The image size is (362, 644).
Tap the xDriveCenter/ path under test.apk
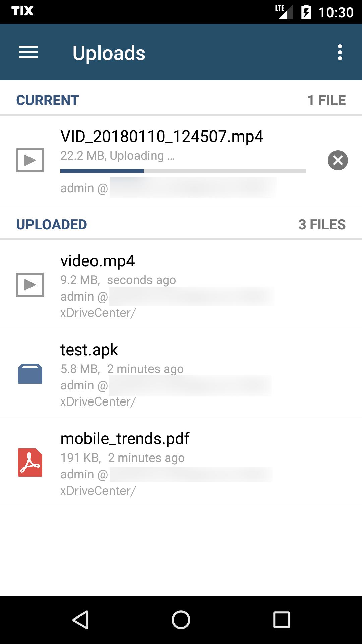(98, 402)
